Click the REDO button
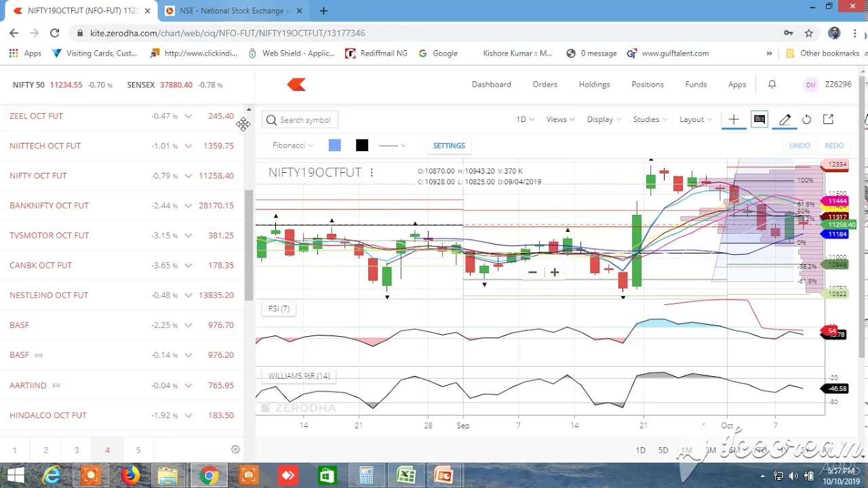 (834, 145)
